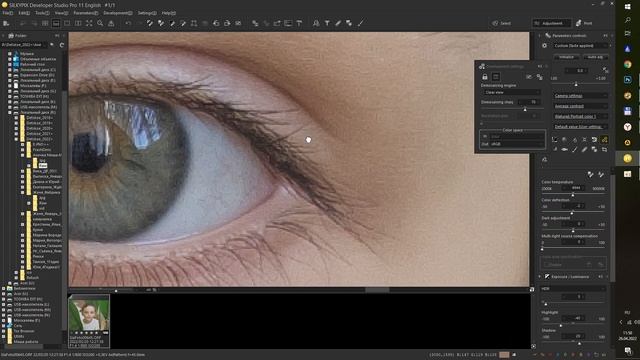
Task: Click the lock icon in development settings
Action: click(x=485, y=77)
